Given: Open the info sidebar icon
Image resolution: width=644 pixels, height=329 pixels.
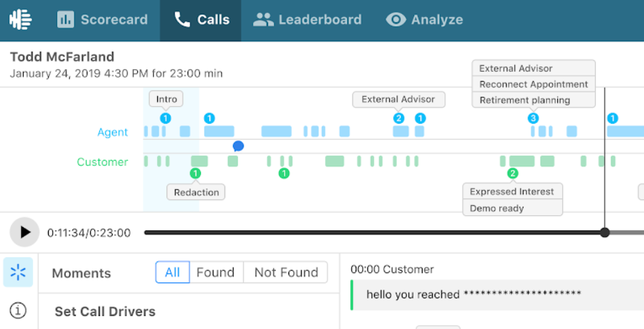Looking at the screenshot, I should click(x=18, y=310).
